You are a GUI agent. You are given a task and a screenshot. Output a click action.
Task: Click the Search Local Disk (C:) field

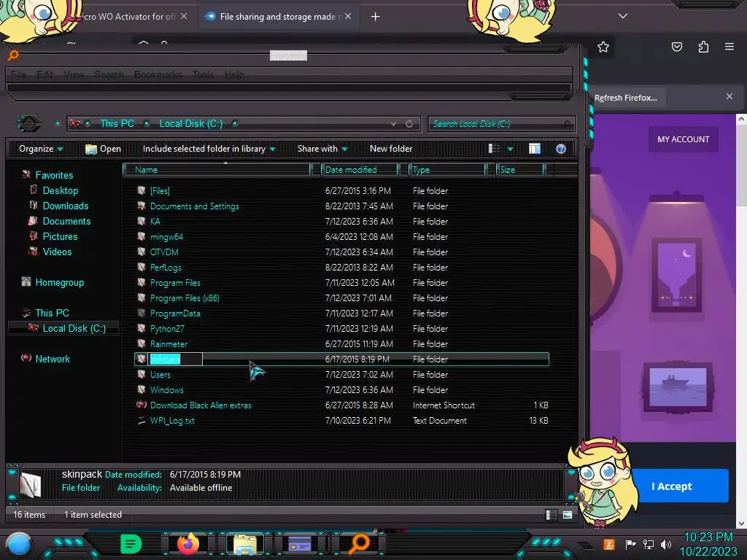[x=501, y=124]
